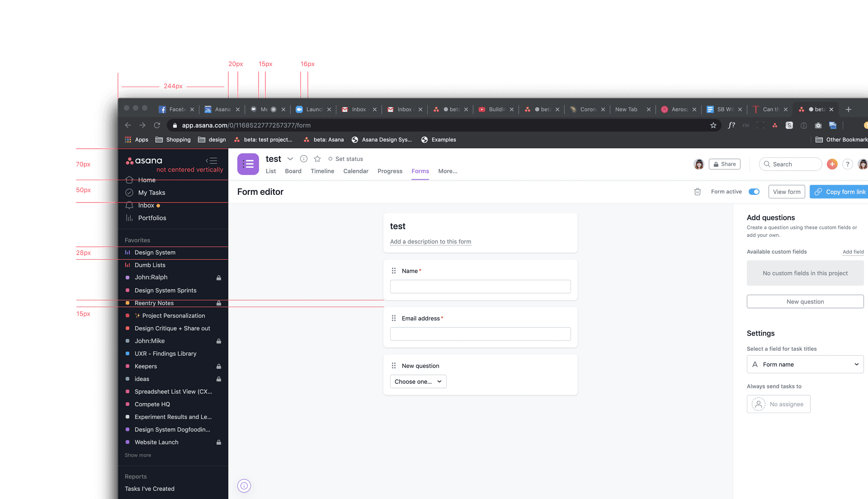
Task: Star the test project as favorite
Action: (x=317, y=159)
